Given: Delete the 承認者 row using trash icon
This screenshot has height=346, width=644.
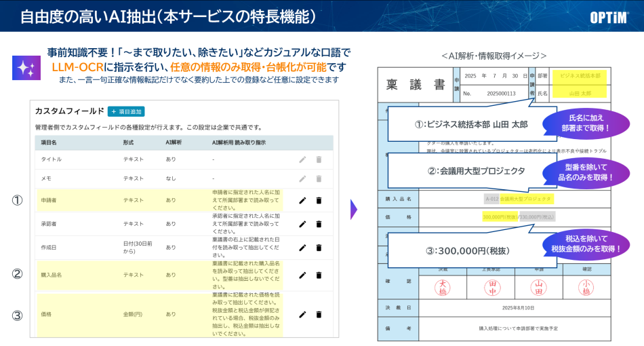Looking at the screenshot, I should pos(319,224).
